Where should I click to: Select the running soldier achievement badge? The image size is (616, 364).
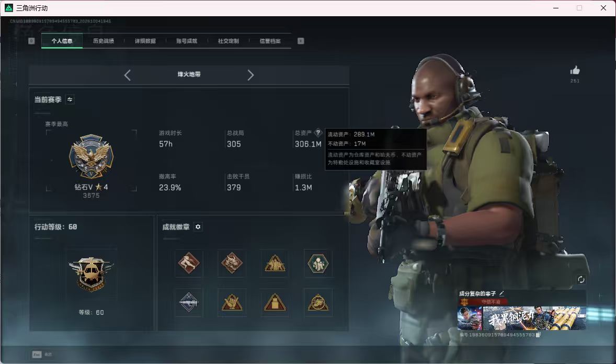tap(189, 264)
